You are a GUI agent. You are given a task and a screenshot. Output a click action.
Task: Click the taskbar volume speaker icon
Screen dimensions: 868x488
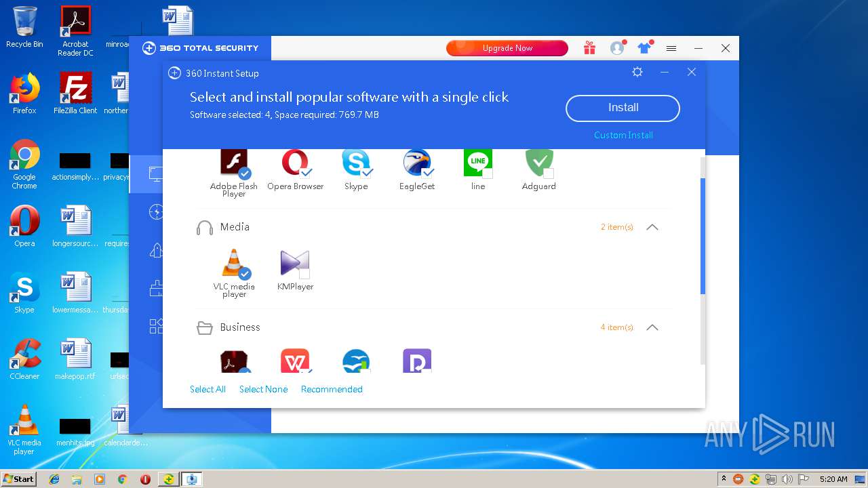(787, 479)
